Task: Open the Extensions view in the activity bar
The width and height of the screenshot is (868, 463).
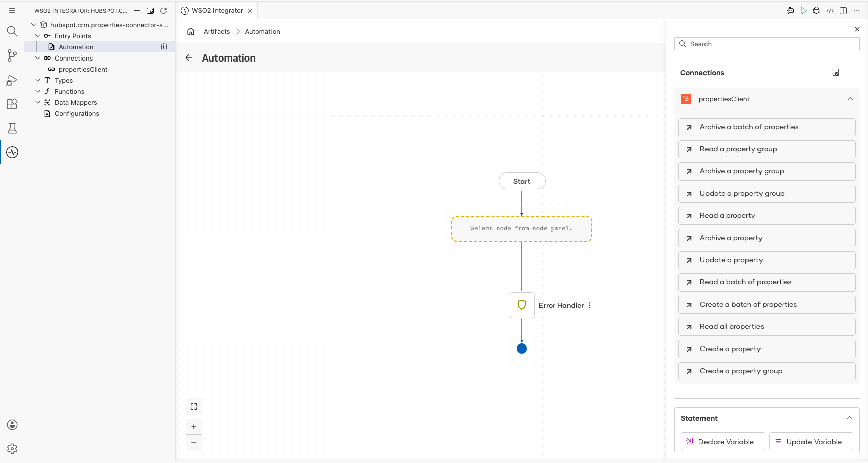Action: [12, 104]
